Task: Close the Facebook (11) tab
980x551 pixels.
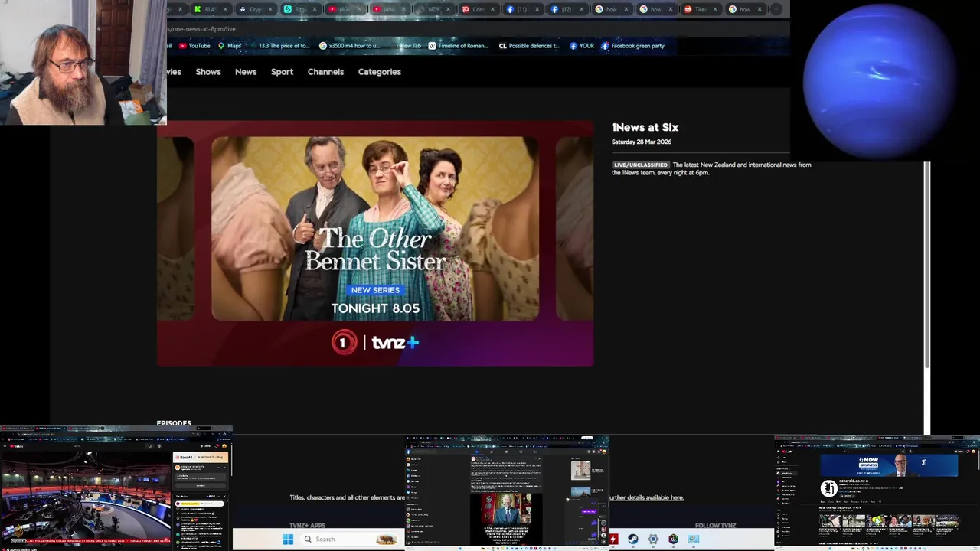Action: coord(536,9)
